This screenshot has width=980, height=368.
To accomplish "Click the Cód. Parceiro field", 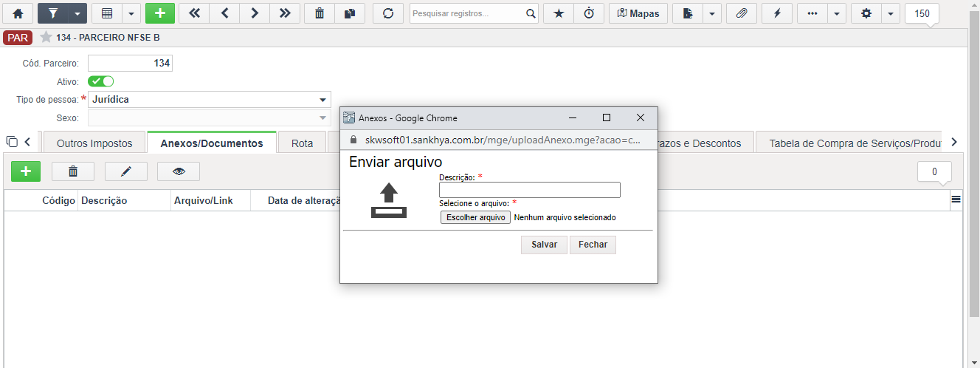I will point(130,64).
